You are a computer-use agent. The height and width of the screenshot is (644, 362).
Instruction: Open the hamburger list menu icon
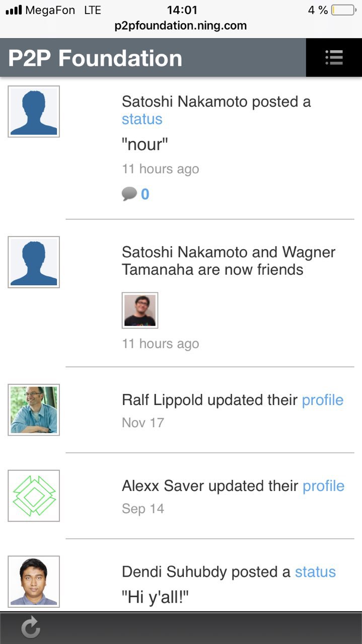pyautogui.click(x=334, y=57)
